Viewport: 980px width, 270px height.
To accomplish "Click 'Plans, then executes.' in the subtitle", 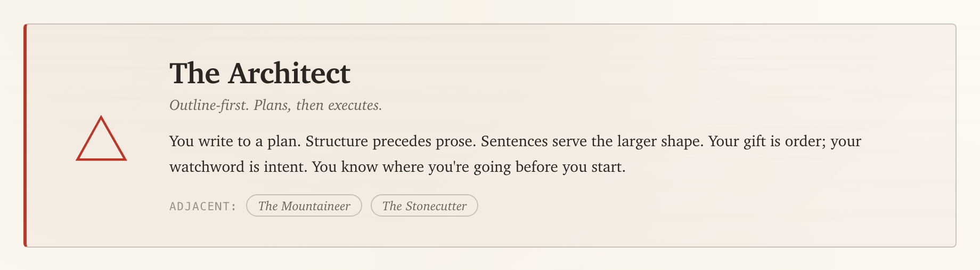I will pos(318,105).
